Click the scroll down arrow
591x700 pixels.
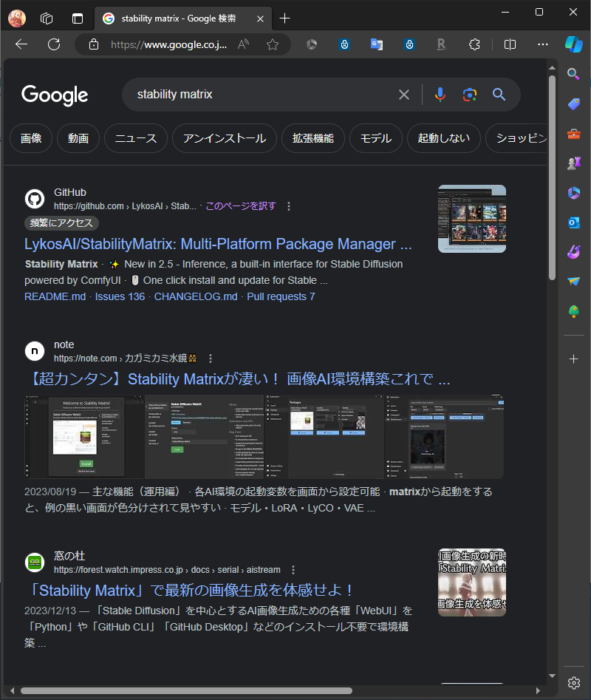552,676
